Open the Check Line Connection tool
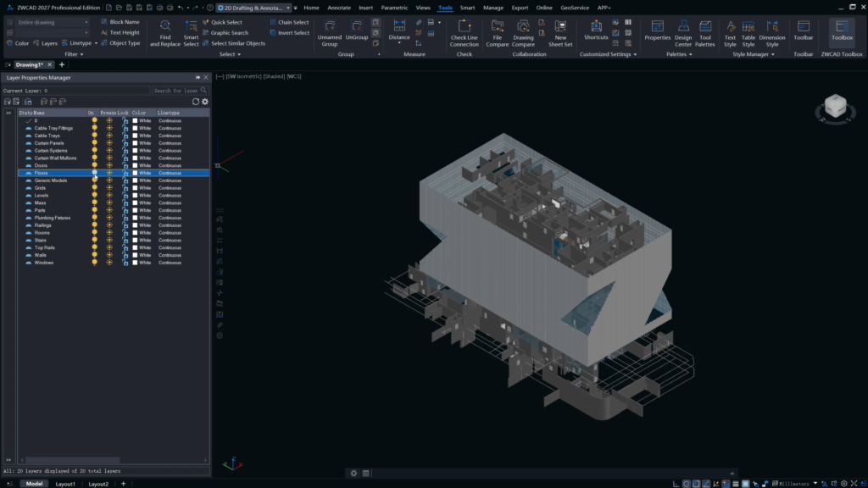Viewport: 868px width, 488px height. click(x=464, y=33)
